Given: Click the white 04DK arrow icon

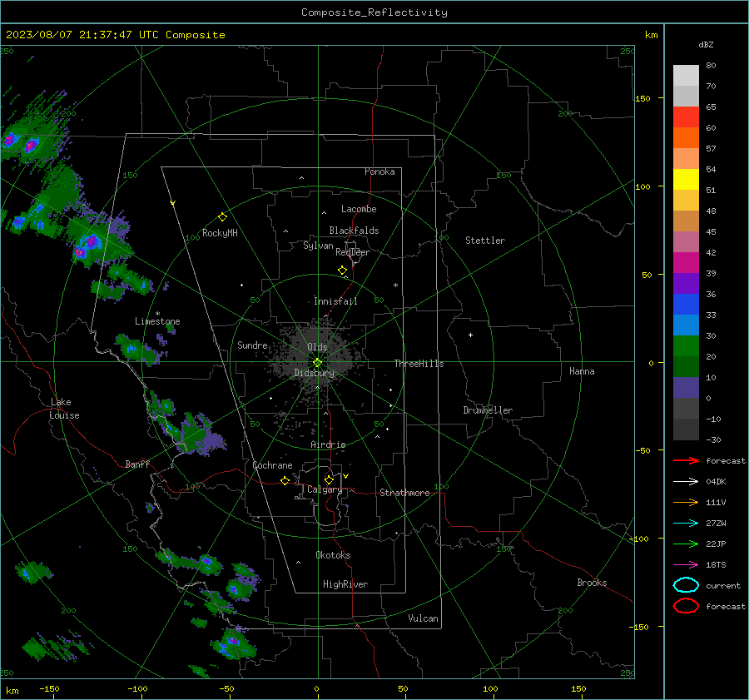Looking at the screenshot, I should [x=686, y=482].
